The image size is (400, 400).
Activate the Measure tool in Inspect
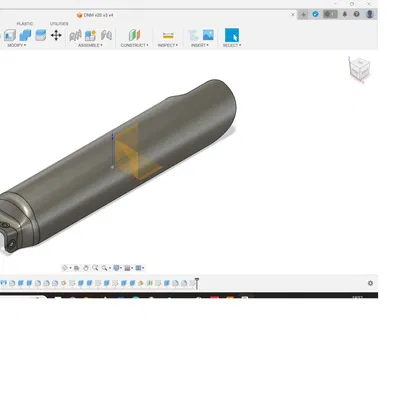tap(168, 35)
